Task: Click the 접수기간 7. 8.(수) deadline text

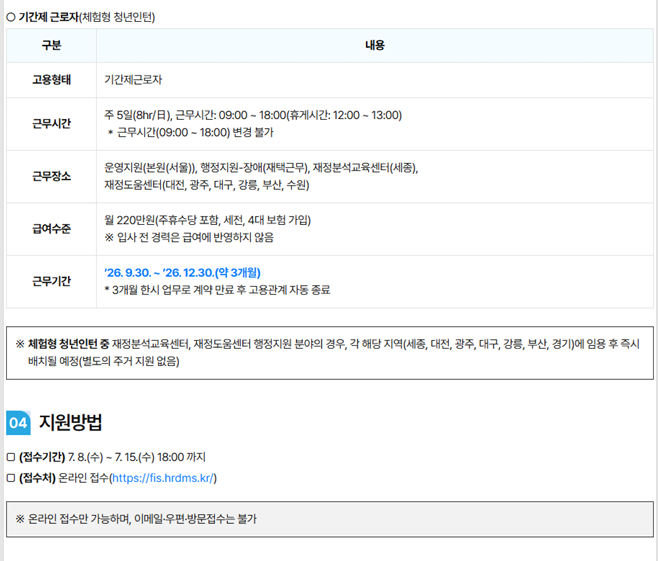Action: coord(112,457)
